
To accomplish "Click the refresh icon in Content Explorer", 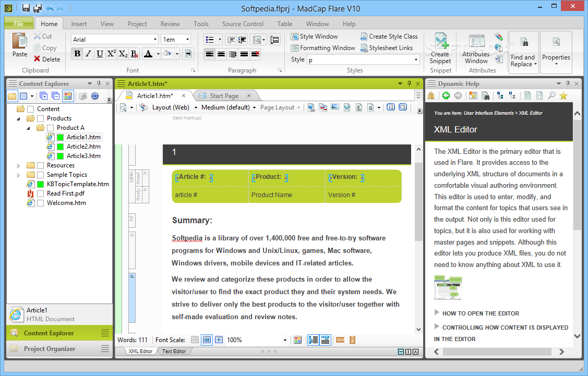I will coord(95,96).
